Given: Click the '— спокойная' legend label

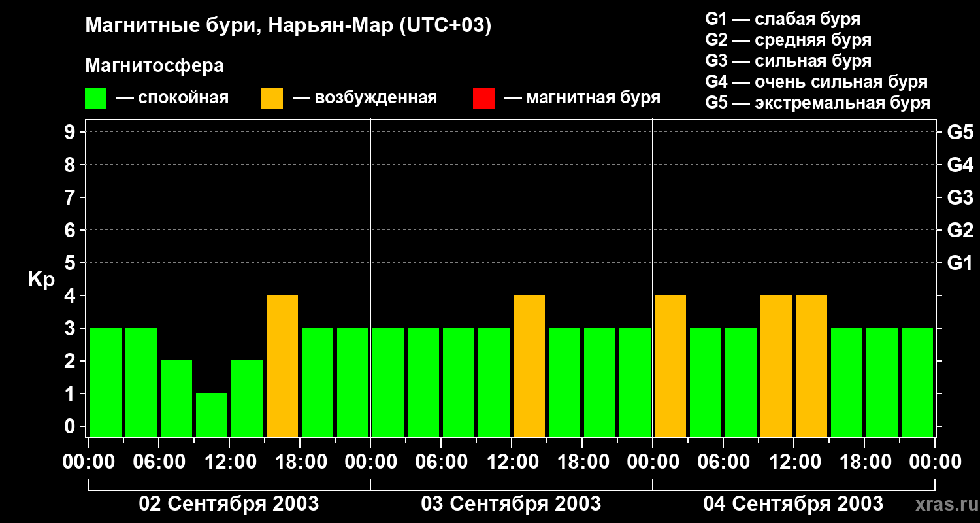Looking at the screenshot, I should point(172,99).
